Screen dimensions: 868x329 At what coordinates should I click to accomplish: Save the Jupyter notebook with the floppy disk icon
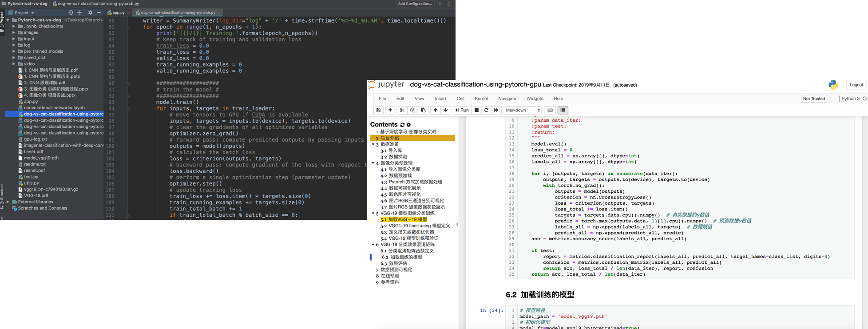pos(378,110)
